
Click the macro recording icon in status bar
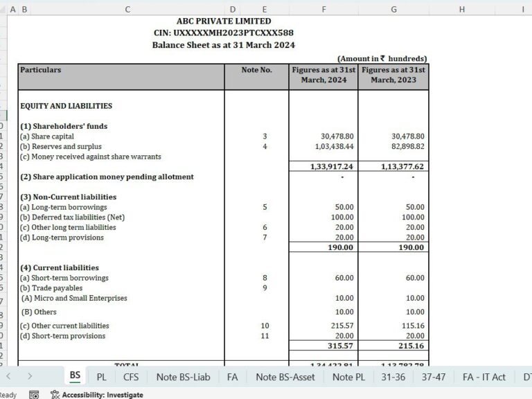(x=34, y=394)
